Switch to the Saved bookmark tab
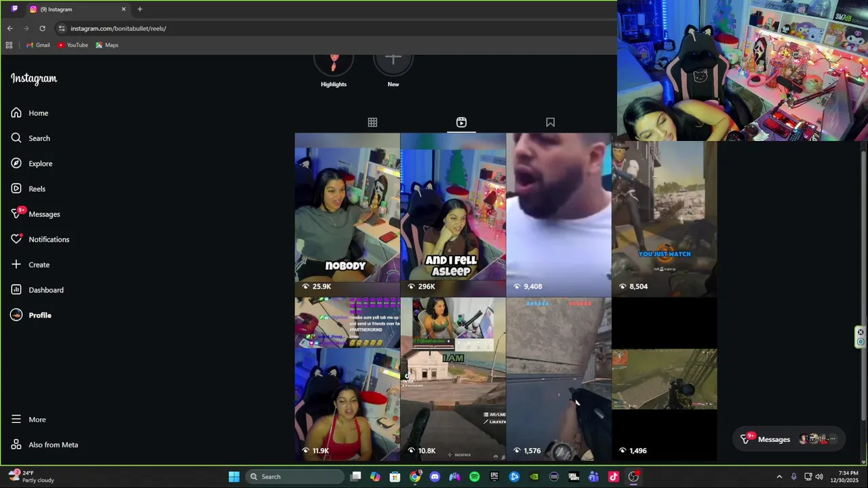 click(x=550, y=122)
